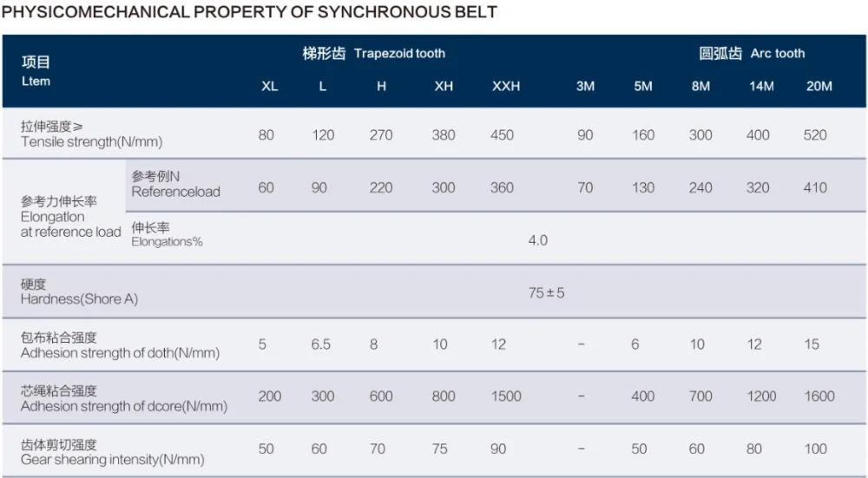Click the doth adhesion value 6.5
The image size is (868, 478).
point(321,344)
